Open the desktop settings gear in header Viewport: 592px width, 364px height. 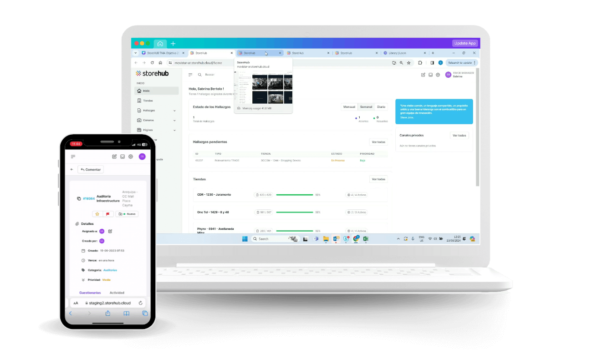[x=438, y=75]
